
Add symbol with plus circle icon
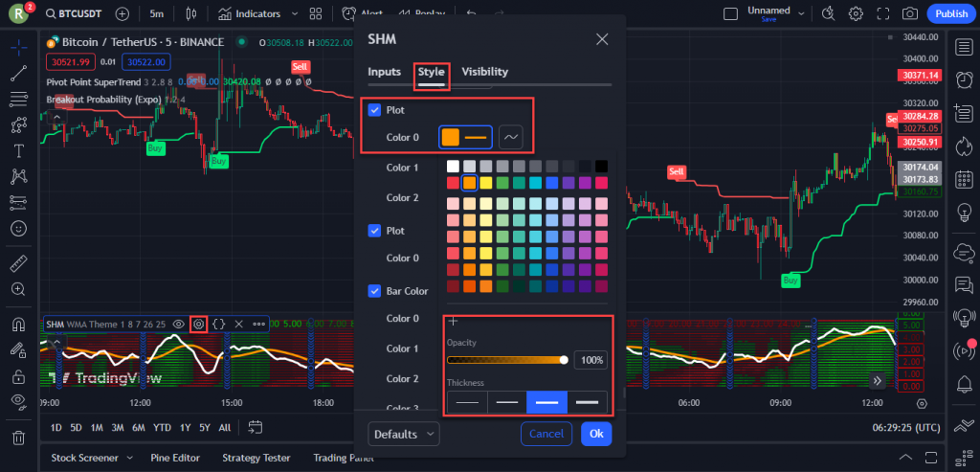122,13
